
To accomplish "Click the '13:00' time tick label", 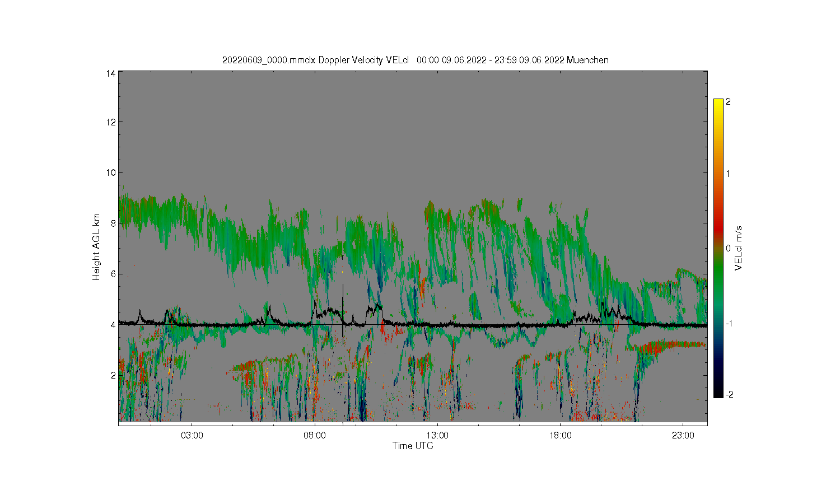I will point(437,436).
